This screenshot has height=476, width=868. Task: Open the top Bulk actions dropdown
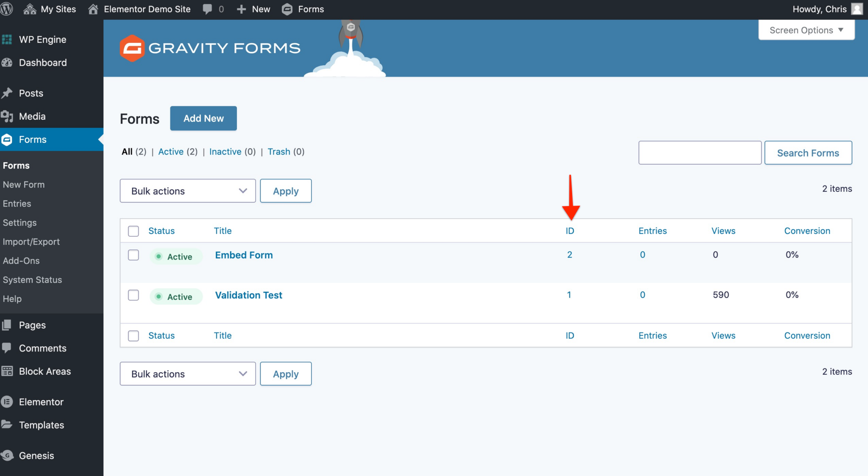coord(188,191)
